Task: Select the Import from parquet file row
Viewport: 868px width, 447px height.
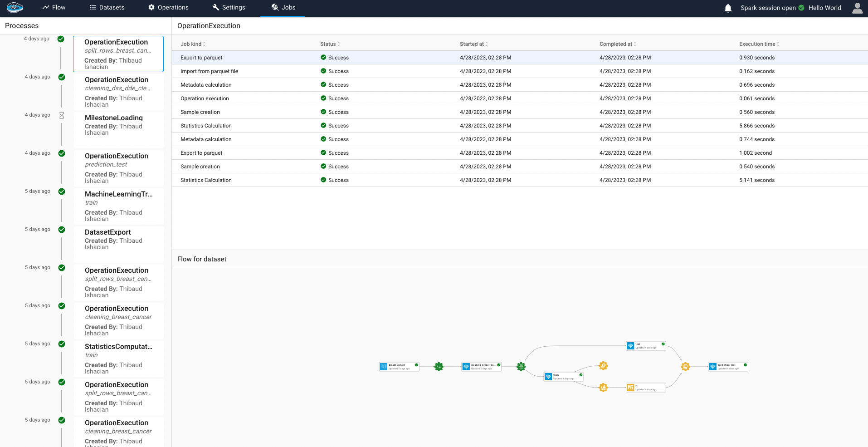Action: (209, 71)
